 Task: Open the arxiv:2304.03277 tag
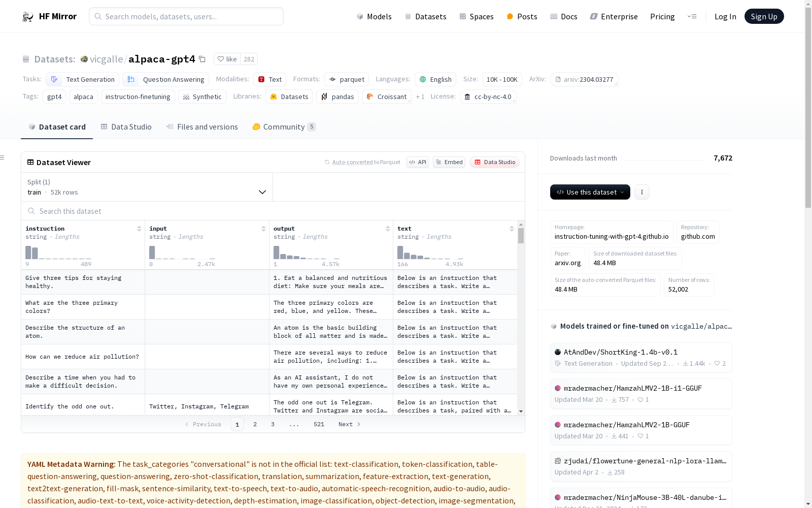(584, 79)
